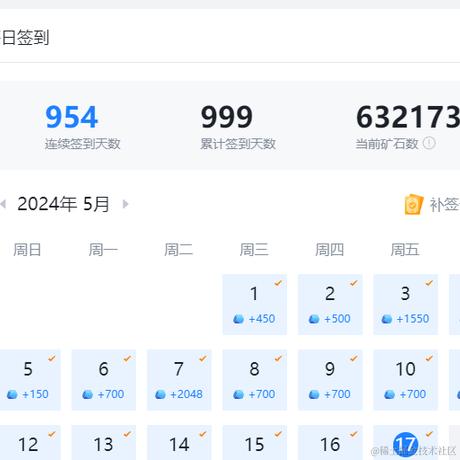Click the check mark on May 1

[x=278, y=283]
